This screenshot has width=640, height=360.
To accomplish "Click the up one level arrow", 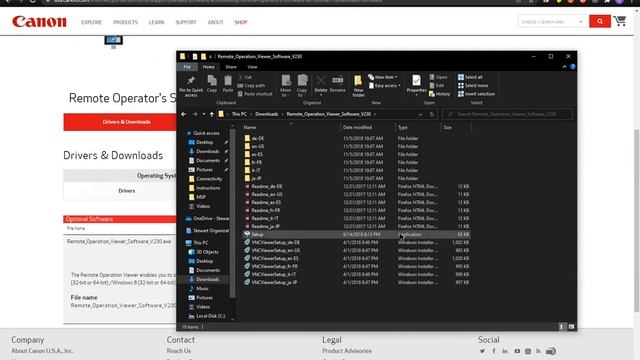I will tap(211, 114).
